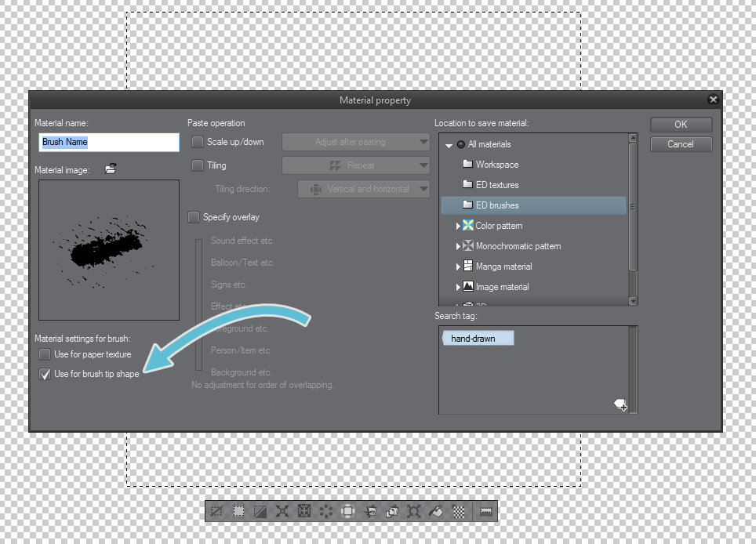Enable Scale up/down checkbox

pos(198,142)
